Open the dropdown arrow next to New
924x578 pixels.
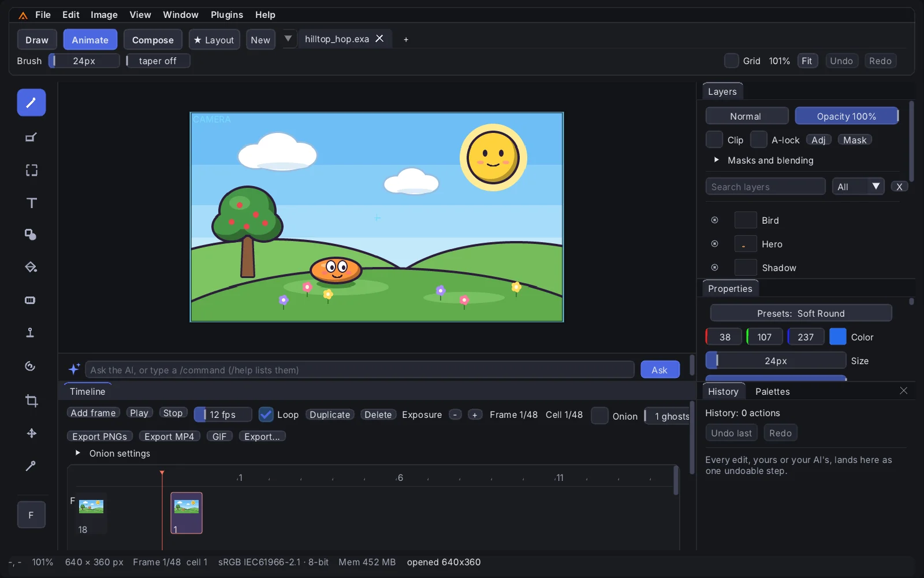288,39
